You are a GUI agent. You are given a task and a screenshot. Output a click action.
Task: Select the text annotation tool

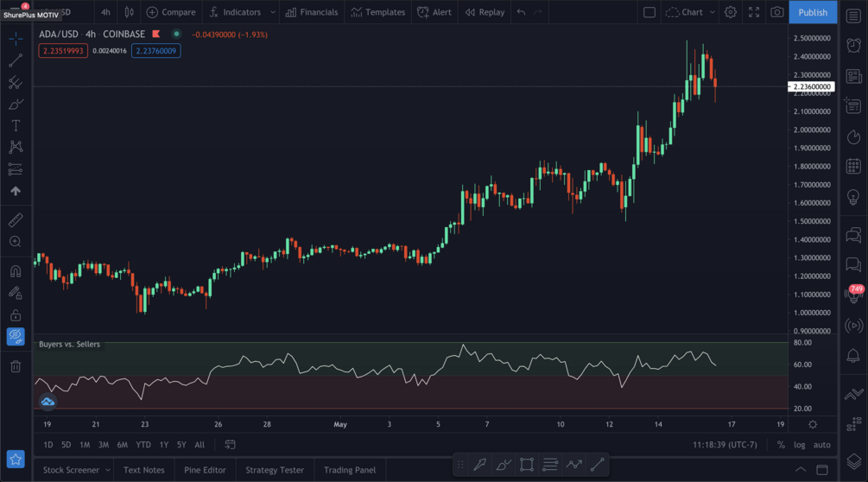(16, 125)
